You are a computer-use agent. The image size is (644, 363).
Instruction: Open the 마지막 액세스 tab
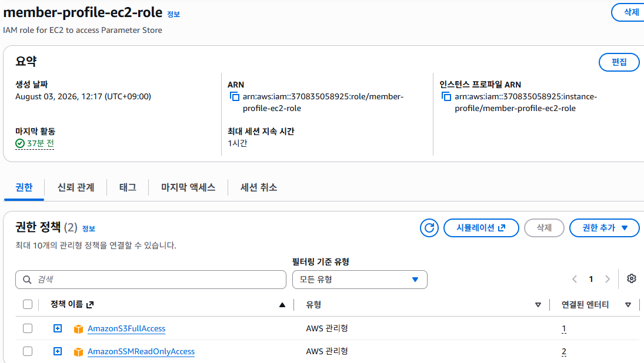coord(188,187)
